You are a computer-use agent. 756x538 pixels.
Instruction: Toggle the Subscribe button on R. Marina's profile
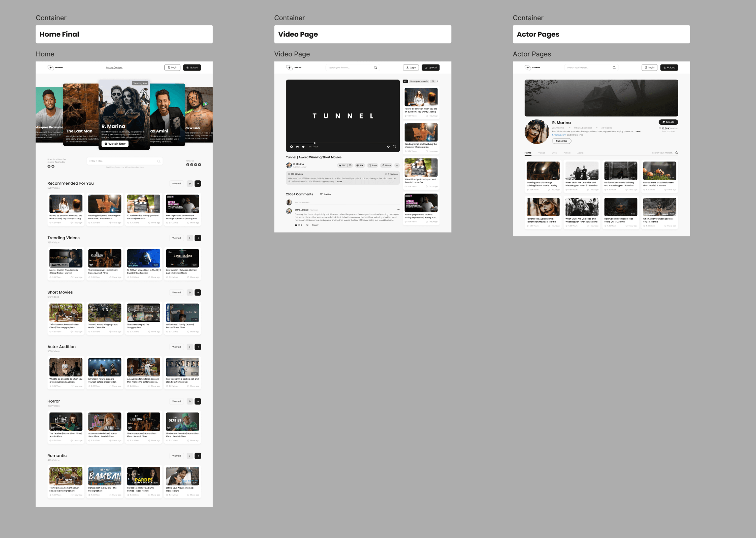coord(561,141)
